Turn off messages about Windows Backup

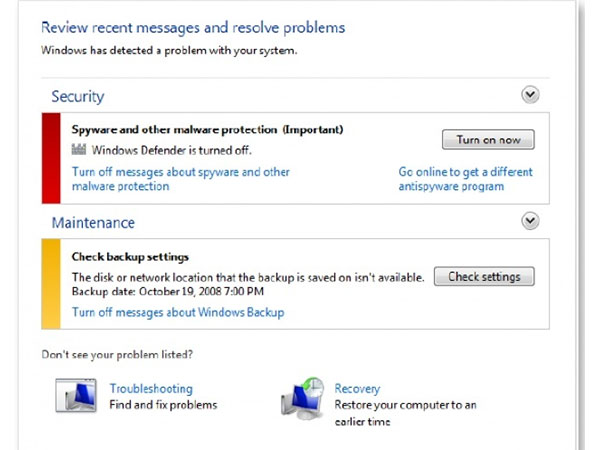click(x=178, y=312)
